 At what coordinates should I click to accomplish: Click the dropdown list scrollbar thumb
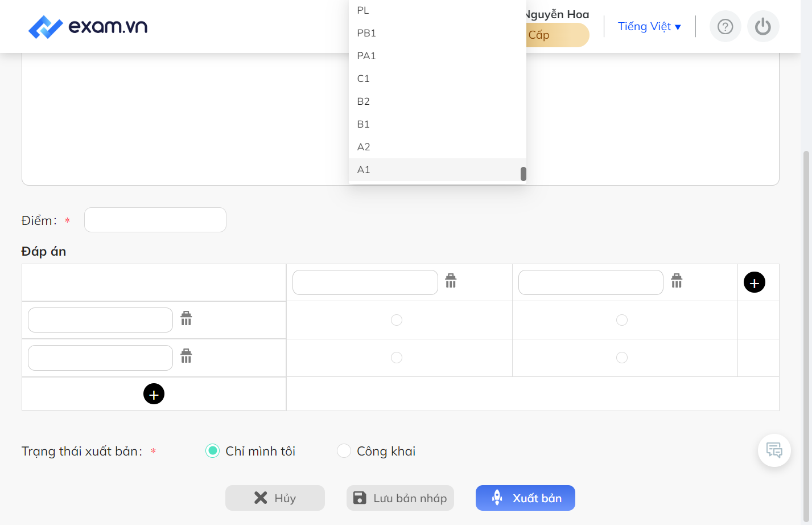(x=524, y=174)
